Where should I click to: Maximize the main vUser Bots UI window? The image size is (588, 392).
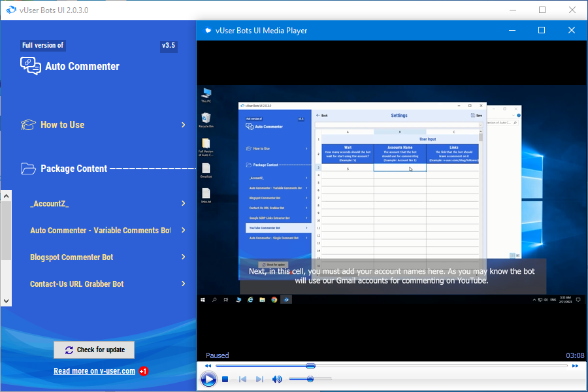[x=542, y=10]
